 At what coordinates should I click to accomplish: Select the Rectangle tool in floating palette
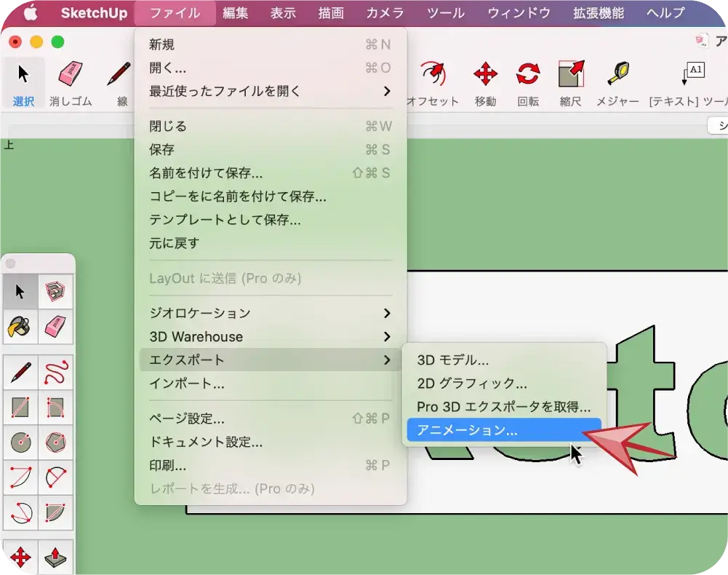point(20,407)
